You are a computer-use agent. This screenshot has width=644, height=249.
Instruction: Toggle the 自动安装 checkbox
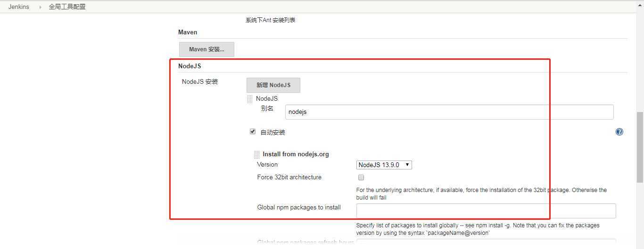(253, 132)
